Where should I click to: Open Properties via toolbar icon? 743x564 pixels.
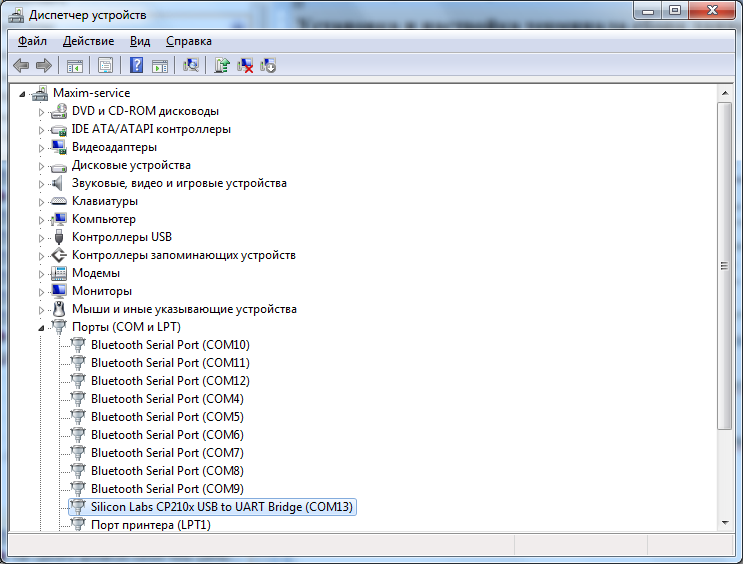(104, 66)
